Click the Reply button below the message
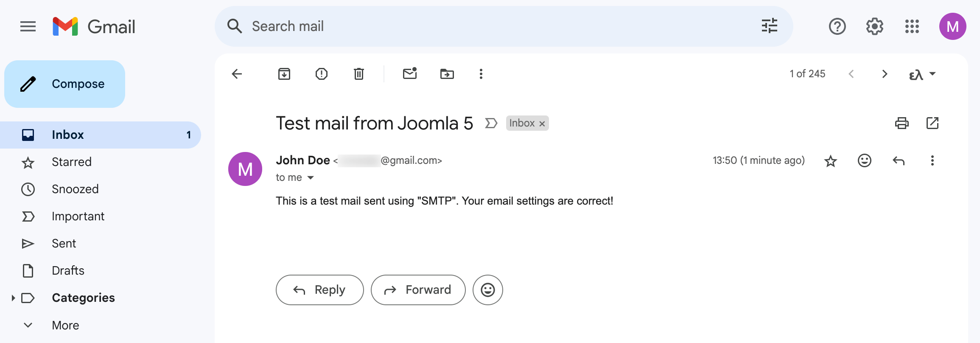 click(x=320, y=290)
